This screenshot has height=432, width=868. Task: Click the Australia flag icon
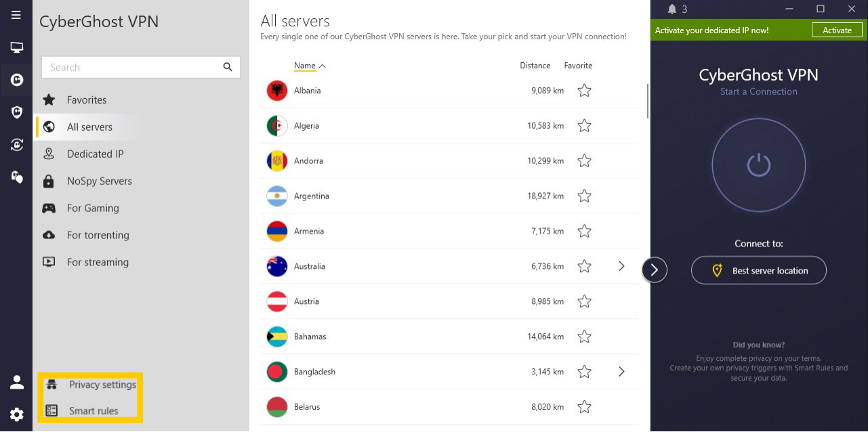pyautogui.click(x=277, y=266)
